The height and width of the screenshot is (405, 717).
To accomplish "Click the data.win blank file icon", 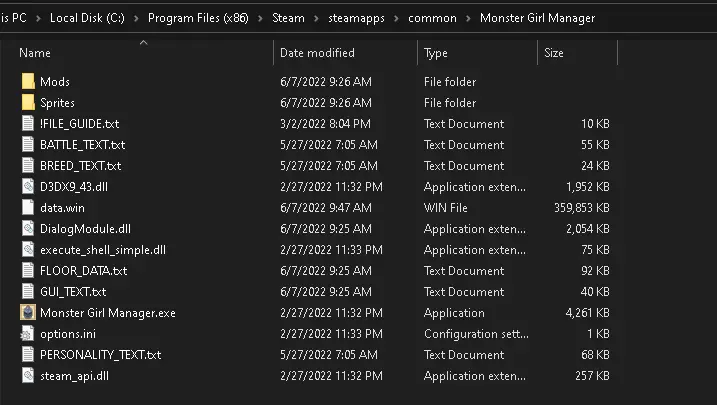I will [28, 208].
